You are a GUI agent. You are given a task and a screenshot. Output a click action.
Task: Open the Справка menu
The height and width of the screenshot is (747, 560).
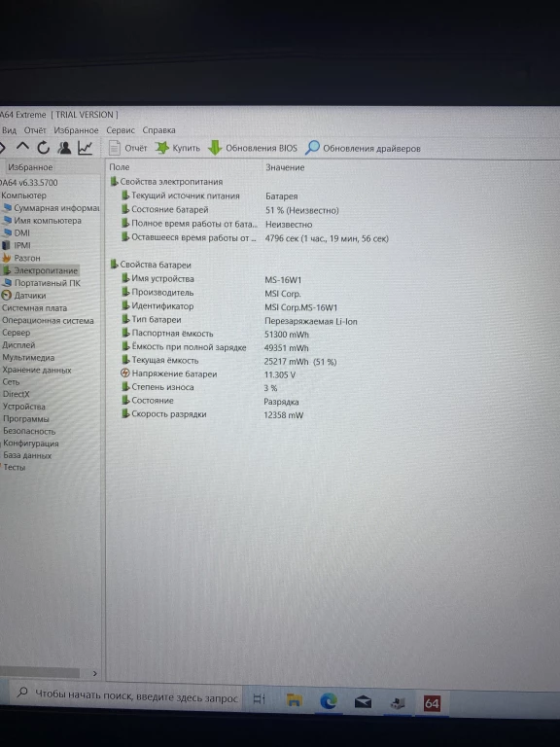tap(159, 130)
